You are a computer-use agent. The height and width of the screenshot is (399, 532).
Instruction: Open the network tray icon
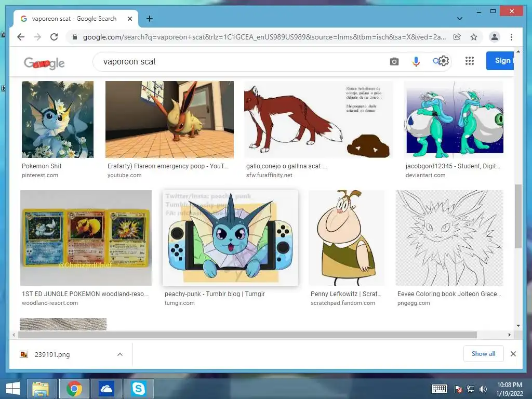pos(471,389)
